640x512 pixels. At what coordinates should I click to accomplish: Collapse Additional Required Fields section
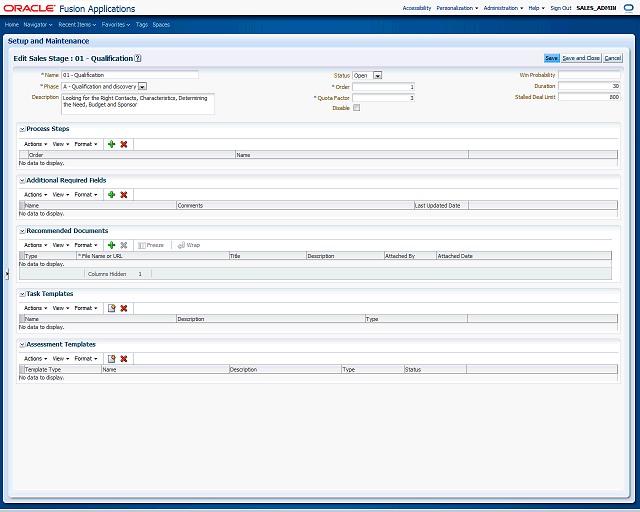click(x=22, y=180)
